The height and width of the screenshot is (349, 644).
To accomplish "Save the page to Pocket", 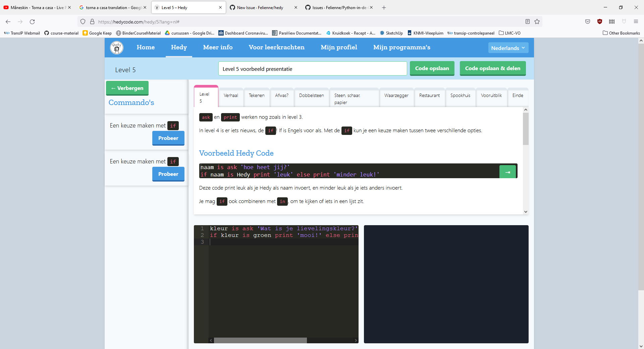I will [588, 21].
